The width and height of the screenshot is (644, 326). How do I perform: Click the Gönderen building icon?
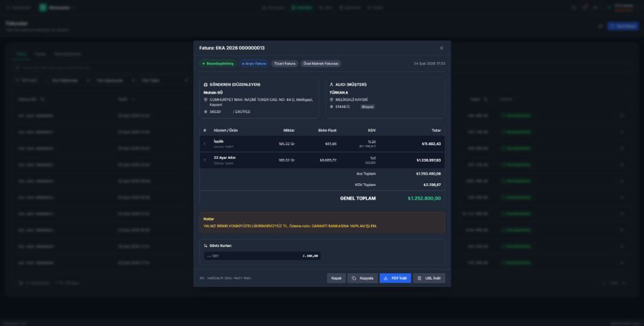point(206,84)
